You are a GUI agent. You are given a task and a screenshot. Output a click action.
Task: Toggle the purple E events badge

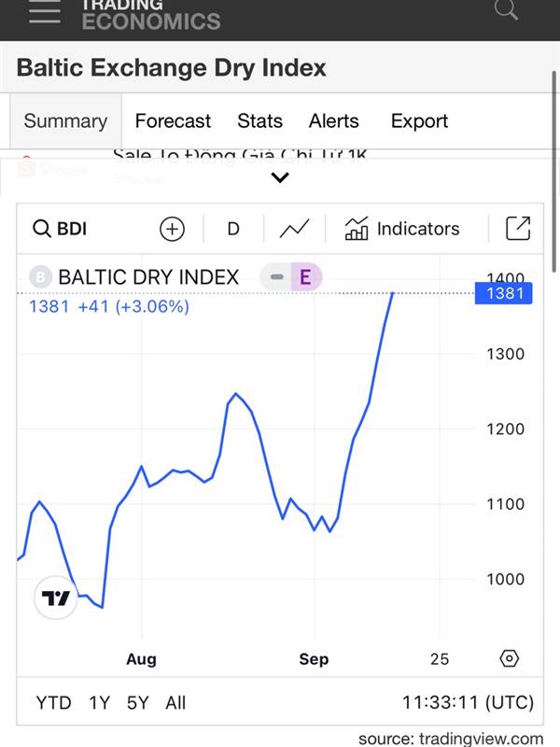[x=306, y=276]
